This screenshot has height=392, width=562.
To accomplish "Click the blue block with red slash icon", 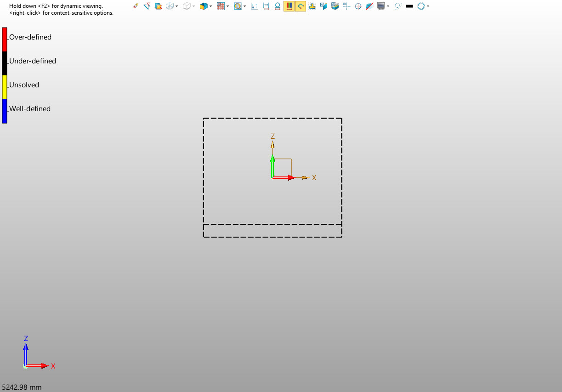I will [369, 6].
